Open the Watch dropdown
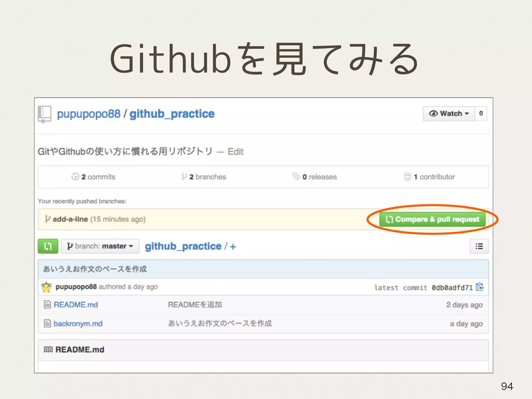Viewport: 532px width, 399px height. [x=449, y=114]
